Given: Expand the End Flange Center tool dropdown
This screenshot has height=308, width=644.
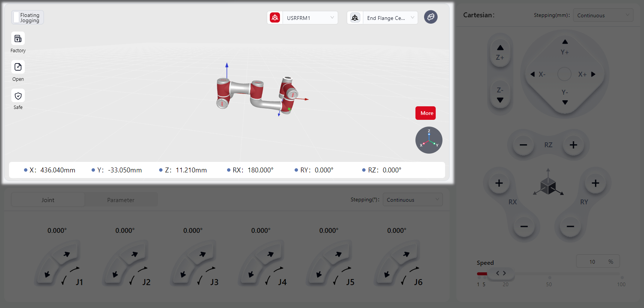Looking at the screenshot, I should pyautogui.click(x=390, y=18).
